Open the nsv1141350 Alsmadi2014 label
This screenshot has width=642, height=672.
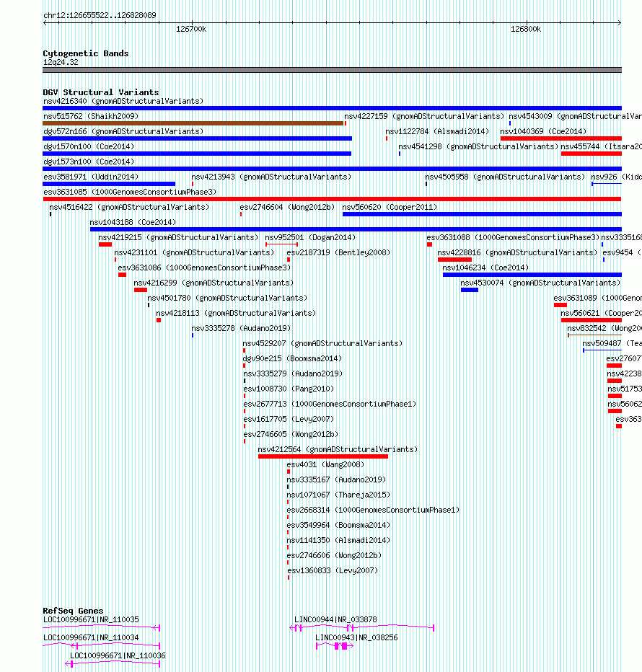tap(338, 541)
